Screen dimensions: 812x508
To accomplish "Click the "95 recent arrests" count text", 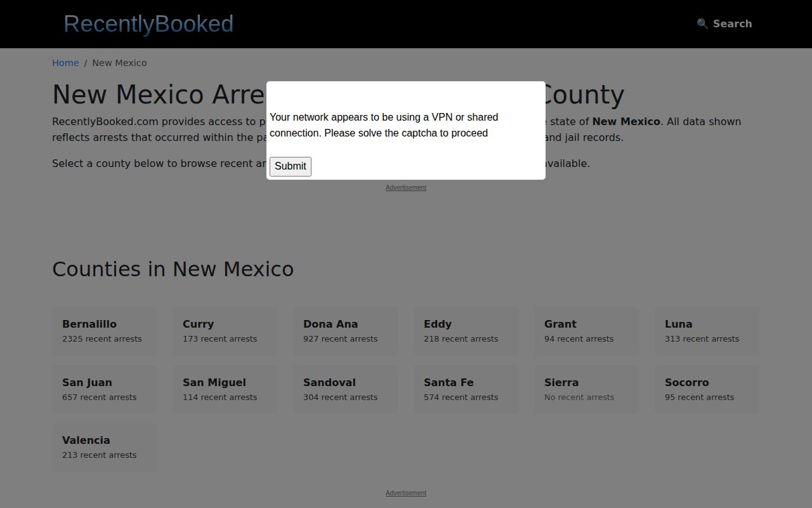I will (699, 398).
